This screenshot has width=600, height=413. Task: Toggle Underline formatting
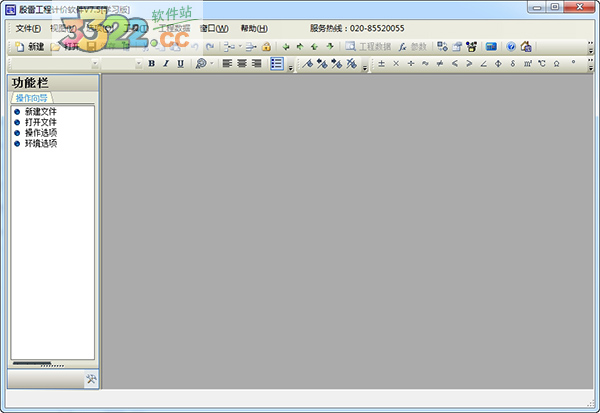180,64
